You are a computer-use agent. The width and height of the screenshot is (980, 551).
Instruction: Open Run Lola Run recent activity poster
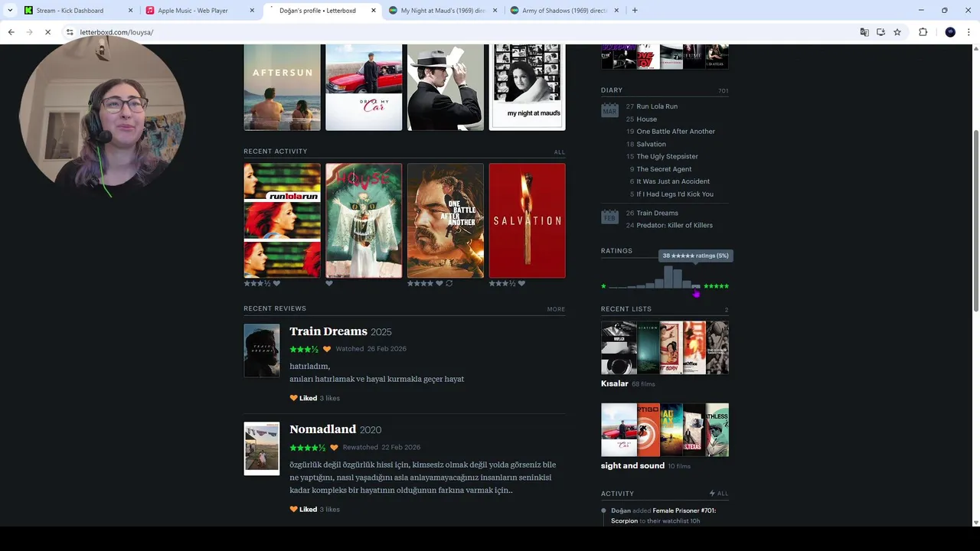coord(282,220)
